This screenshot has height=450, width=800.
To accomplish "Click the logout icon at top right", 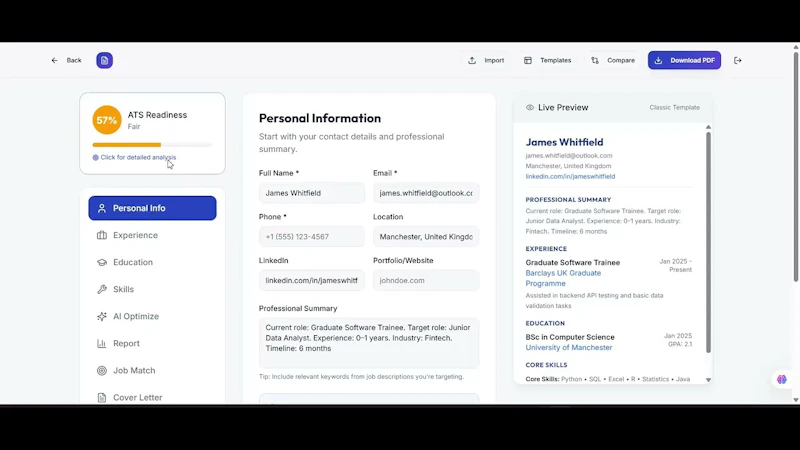I will click(737, 60).
